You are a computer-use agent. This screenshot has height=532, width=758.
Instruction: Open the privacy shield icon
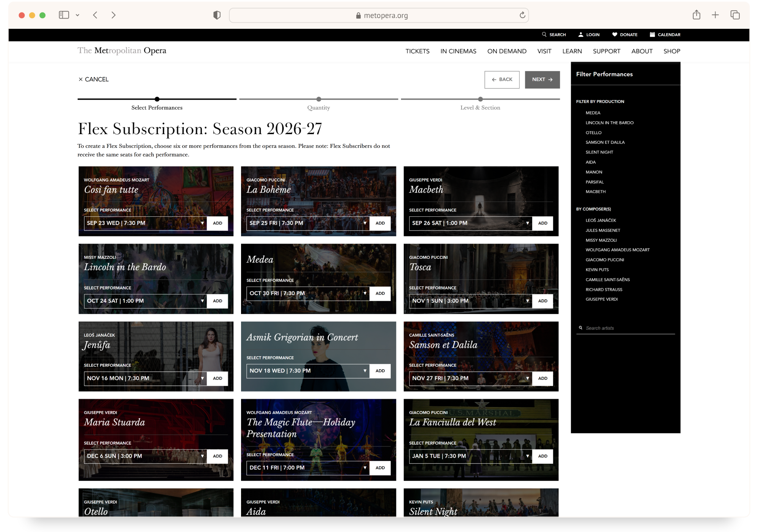[x=217, y=15]
